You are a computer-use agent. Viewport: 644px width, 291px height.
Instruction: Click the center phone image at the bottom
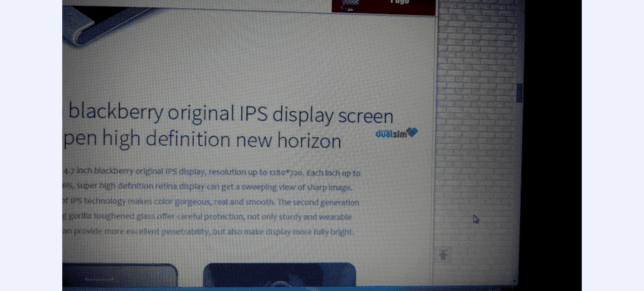click(x=279, y=275)
